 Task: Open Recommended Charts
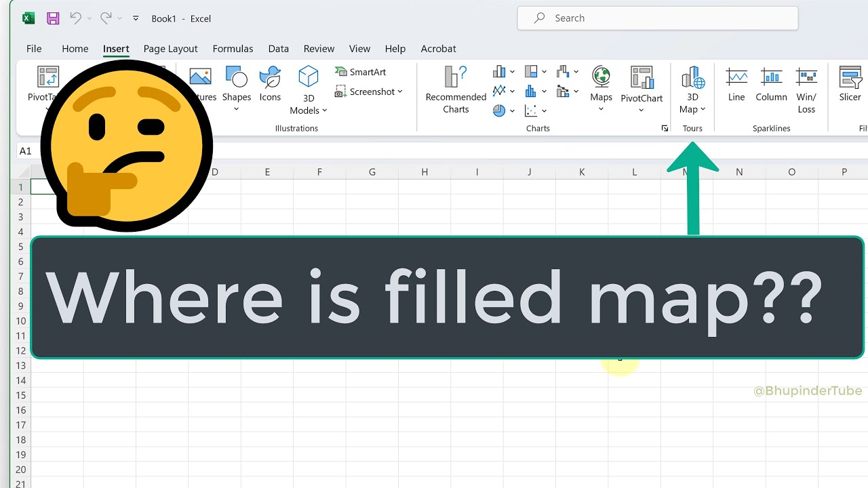(456, 89)
